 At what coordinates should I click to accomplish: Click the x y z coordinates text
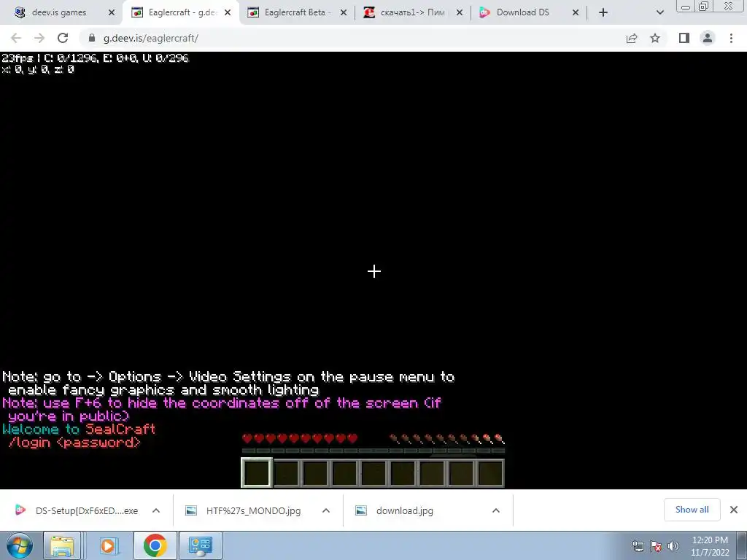(38, 69)
